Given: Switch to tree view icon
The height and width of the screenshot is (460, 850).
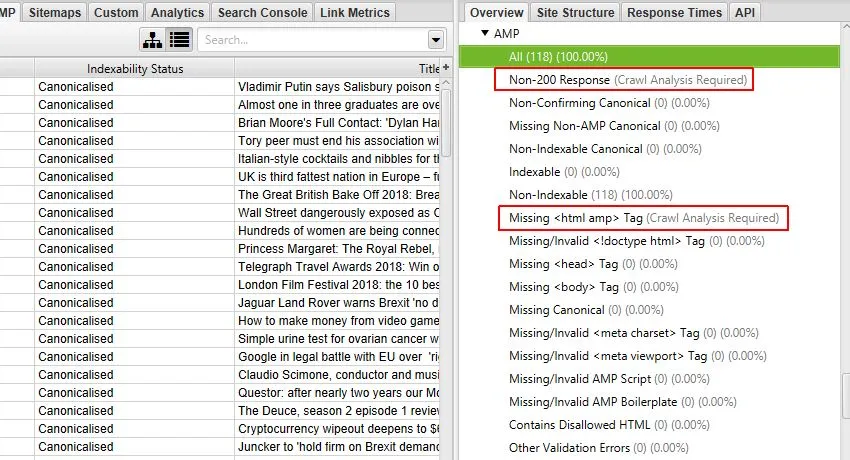Looking at the screenshot, I should click(x=152, y=40).
